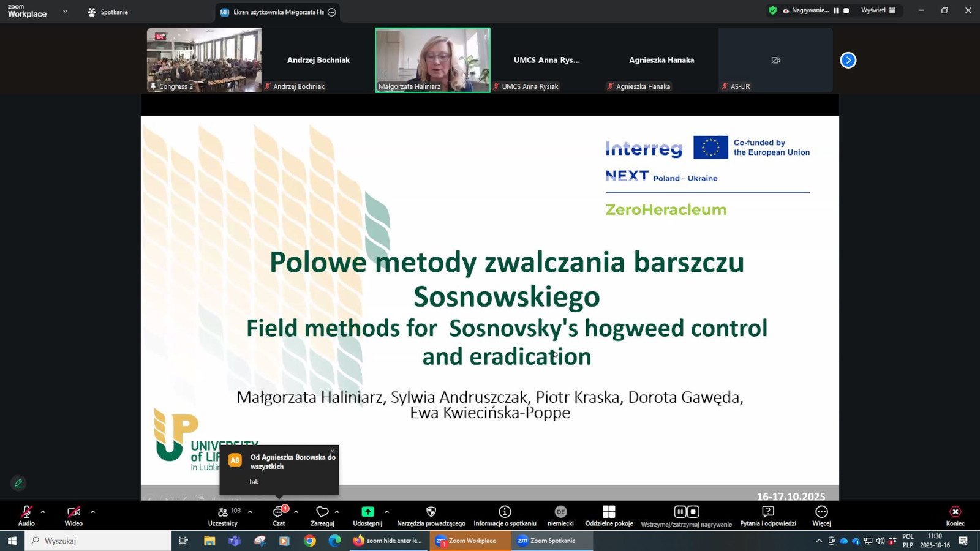Click the green Udostępnij share screen icon
Viewport: 980px width, 551px height.
pyautogui.click(x=367, y=512)
